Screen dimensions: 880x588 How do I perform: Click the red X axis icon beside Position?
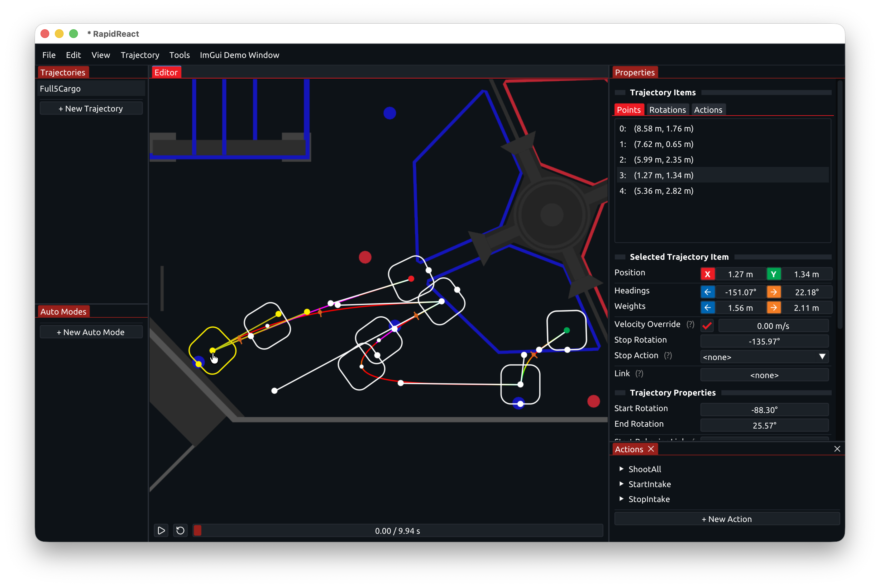click(708, 274)
